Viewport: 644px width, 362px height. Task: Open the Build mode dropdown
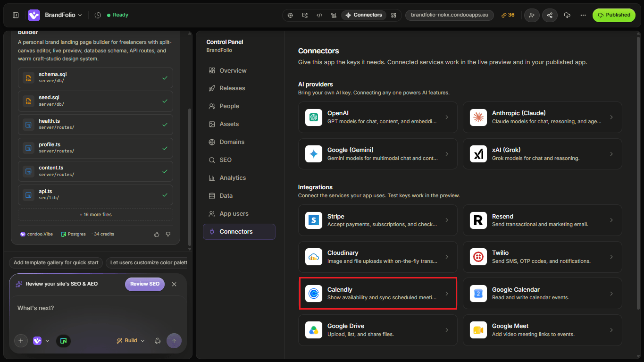pos(131,341)
